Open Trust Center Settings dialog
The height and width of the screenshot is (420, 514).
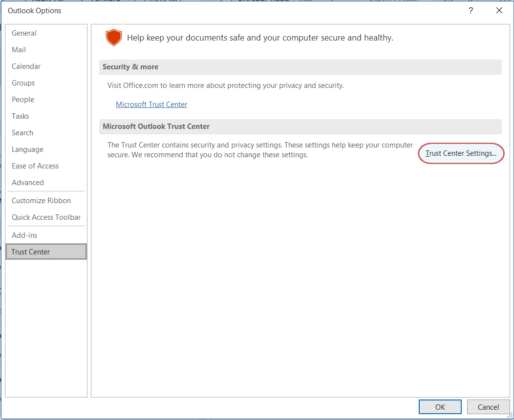tap(461, 153)
